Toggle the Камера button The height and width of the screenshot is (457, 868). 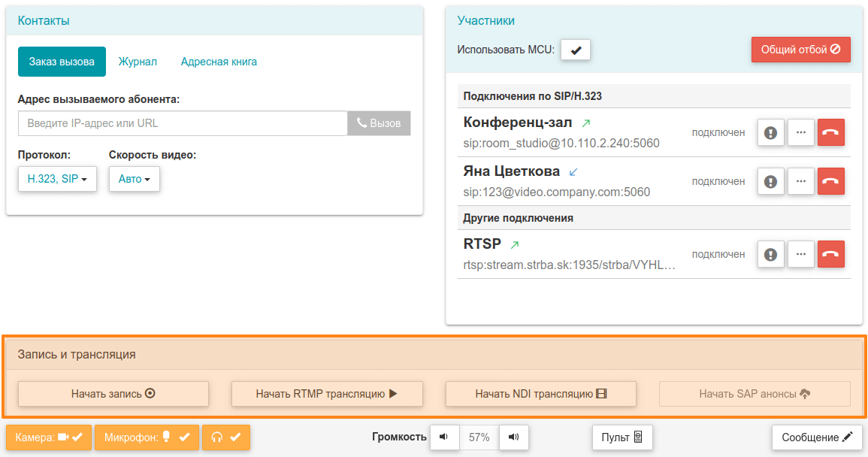[x=49, y=437]
